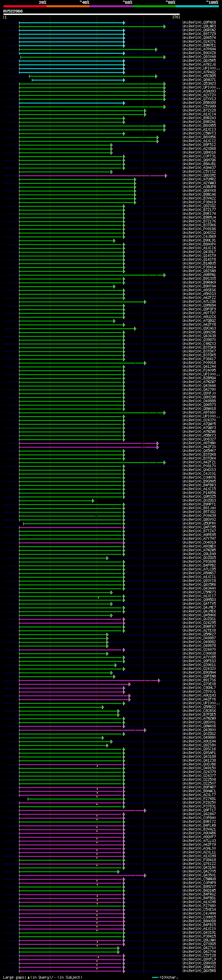This screenshot has width=222, height=980.
Task: Select the UniRef100_A4ZFZ0 label
Action: pyautogui.click(x=199, y=447)
